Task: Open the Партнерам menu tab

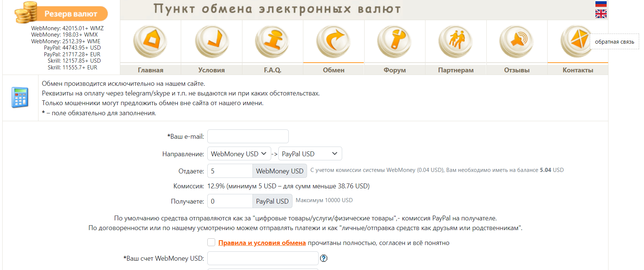Action: (x=456, y=70)
